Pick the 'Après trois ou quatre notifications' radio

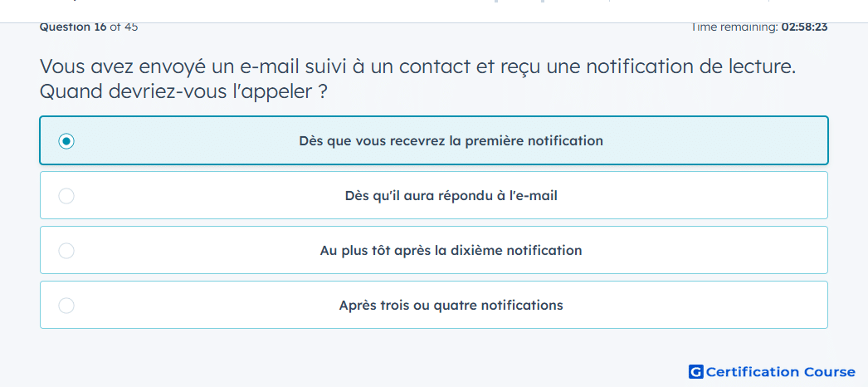pyautogui.click(x=66, y=306)
